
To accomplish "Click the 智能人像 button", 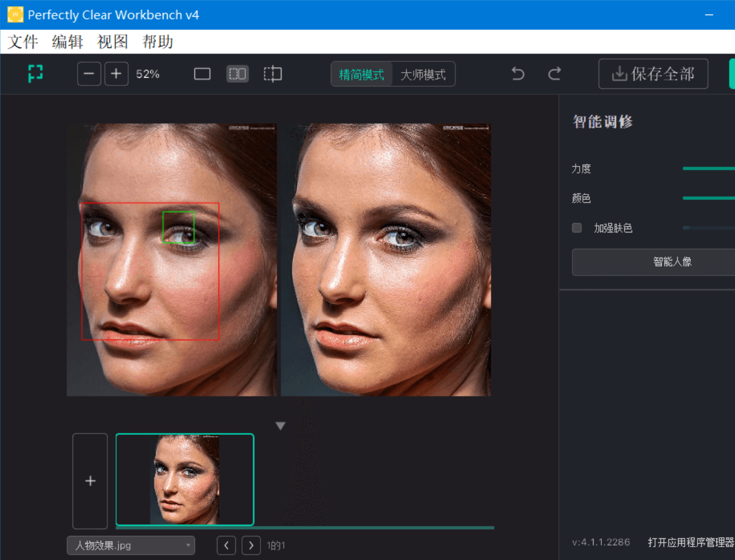I will 653,262.
